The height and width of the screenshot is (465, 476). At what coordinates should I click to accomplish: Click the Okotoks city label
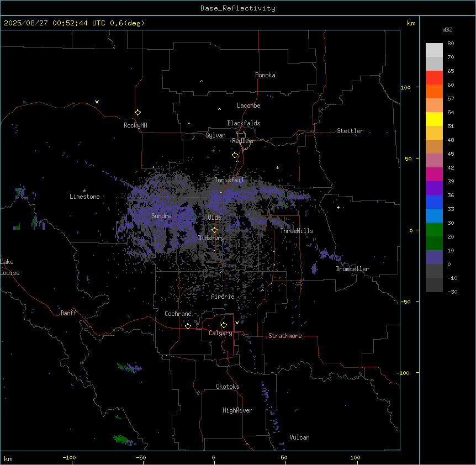point(228,387)
